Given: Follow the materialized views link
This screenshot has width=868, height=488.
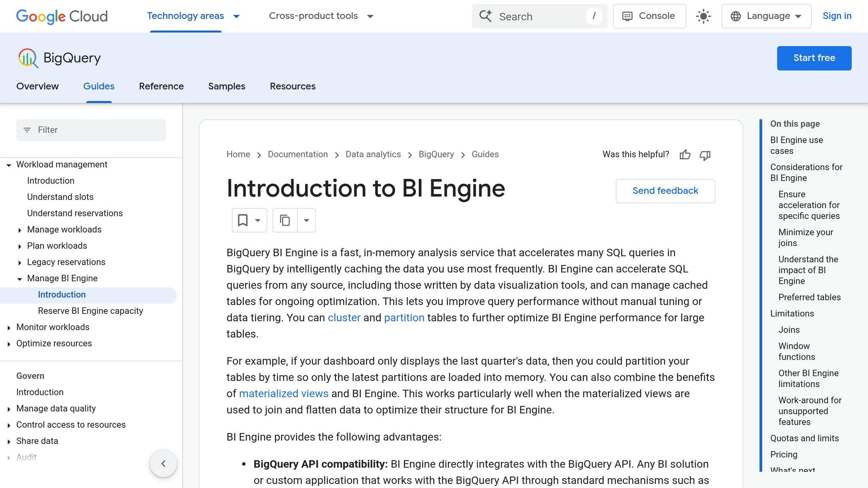Looking at the screenshot, I should pyautogui.click(x=284, y=394).
